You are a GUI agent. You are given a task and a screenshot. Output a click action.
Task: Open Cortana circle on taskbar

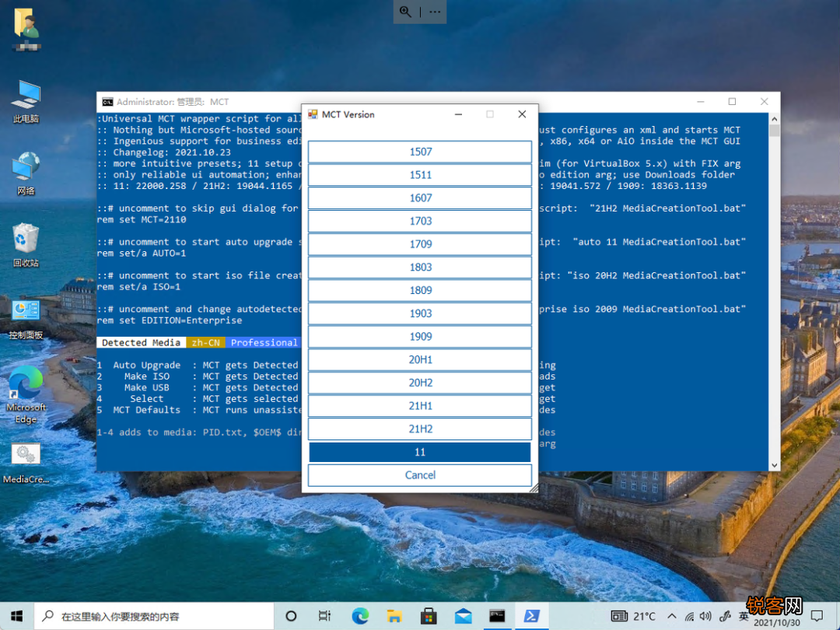(291, 616)
